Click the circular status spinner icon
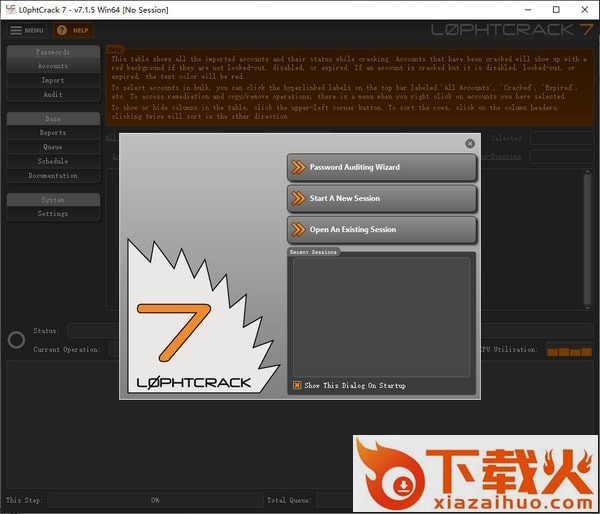The image size is (600, 514). (x=16, y=340)
